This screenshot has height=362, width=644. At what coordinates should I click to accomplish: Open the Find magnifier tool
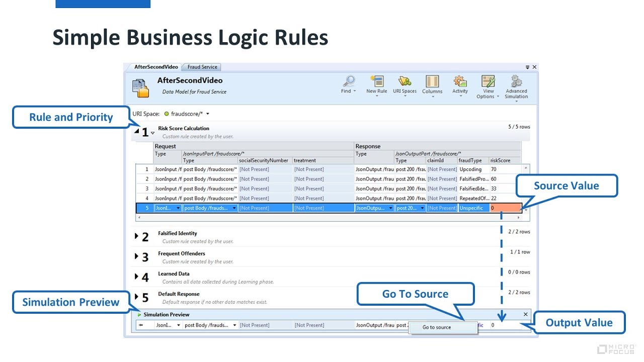(x=348, y=81)
